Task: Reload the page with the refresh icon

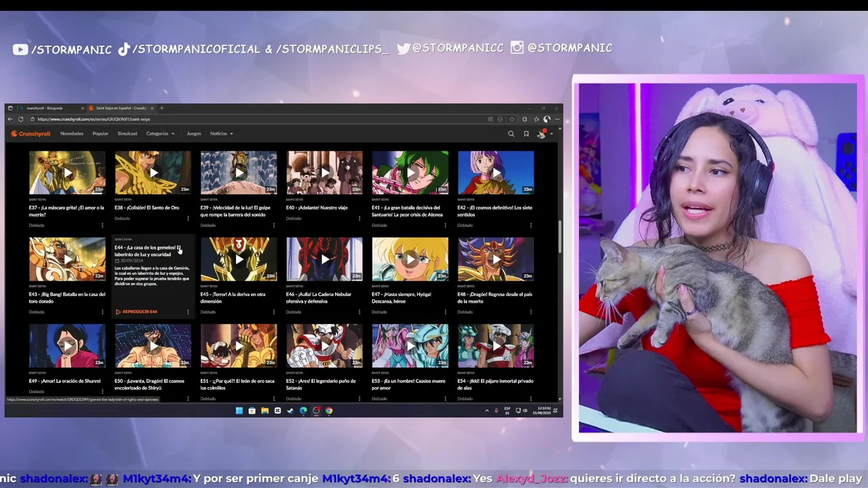Action: tap(21, 119)
